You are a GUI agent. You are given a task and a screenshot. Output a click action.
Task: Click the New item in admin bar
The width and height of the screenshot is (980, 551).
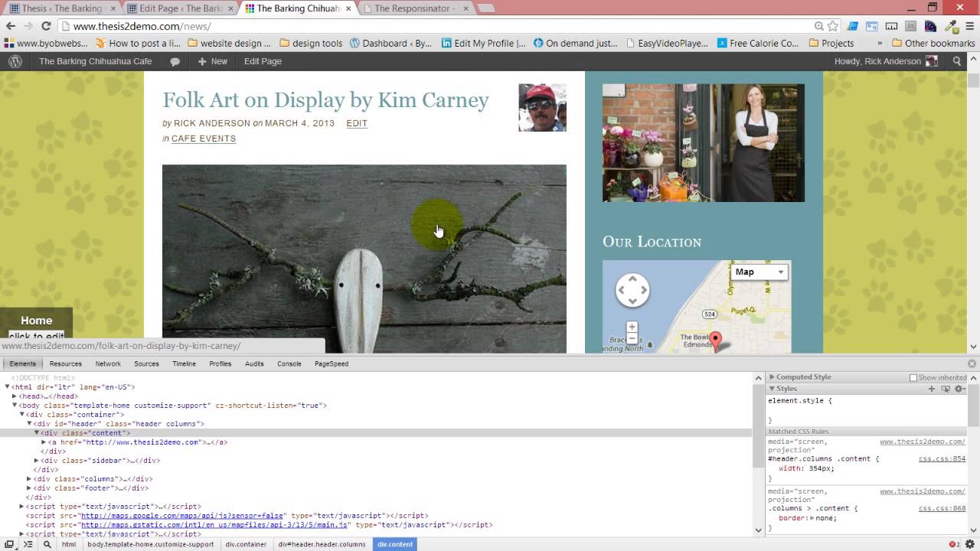[212, 61]
